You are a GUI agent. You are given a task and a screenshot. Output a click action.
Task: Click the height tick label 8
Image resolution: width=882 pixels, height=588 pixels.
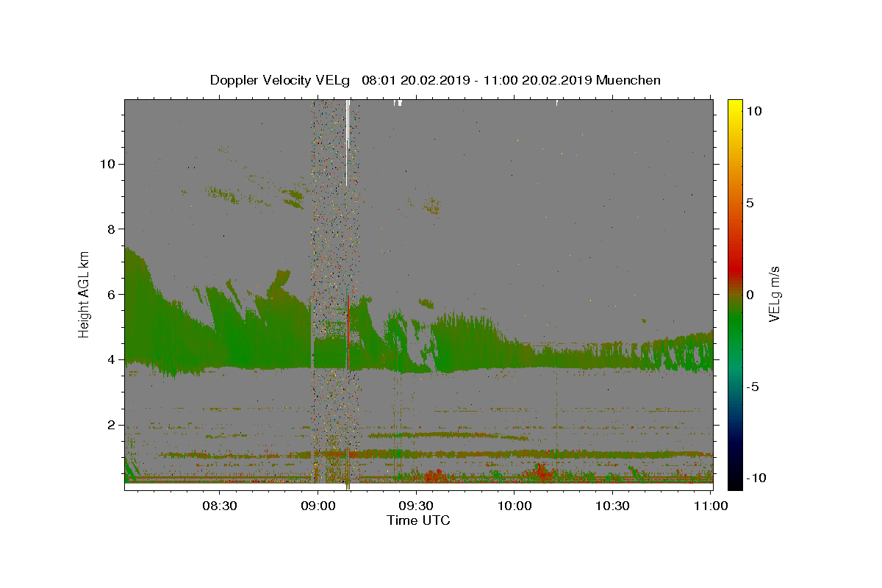(x=112, y=229)
